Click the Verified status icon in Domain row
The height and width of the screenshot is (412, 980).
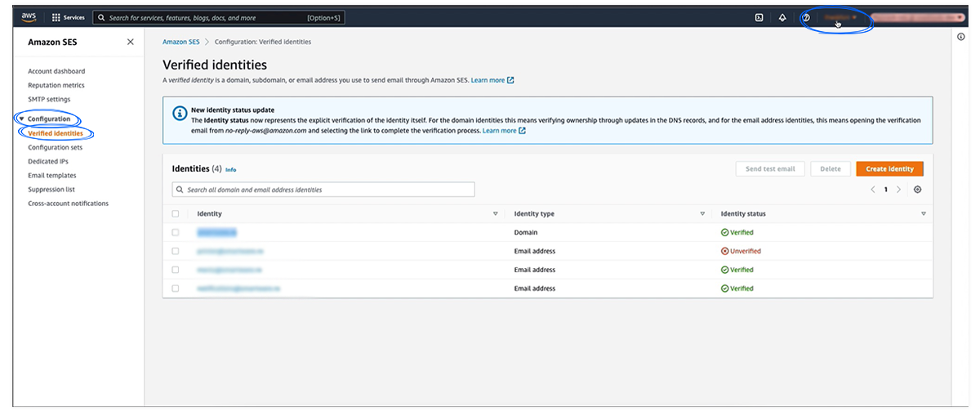click(724, 232)
